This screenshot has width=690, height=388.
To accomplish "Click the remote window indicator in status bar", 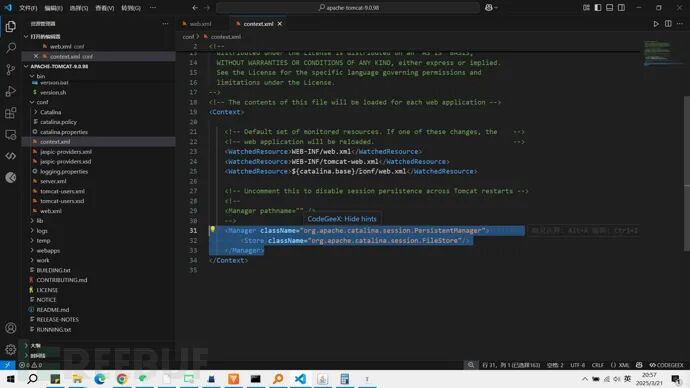I will [7, 365].
